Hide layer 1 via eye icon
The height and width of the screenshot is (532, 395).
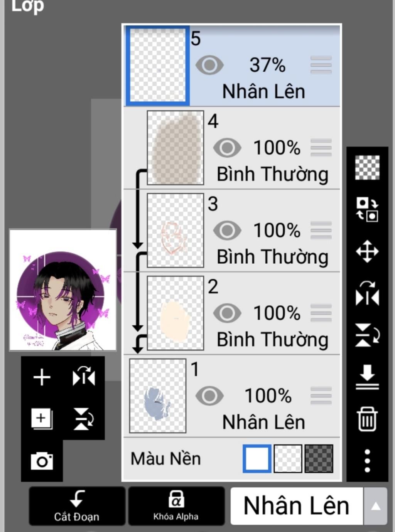point(209,396)
